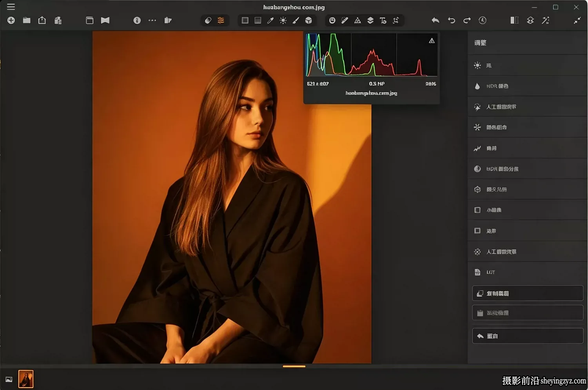Image resolution: width=588 pixels, height=390 pixels.
Task: Switch to single window view icon
Action: [x=90, y=20]
